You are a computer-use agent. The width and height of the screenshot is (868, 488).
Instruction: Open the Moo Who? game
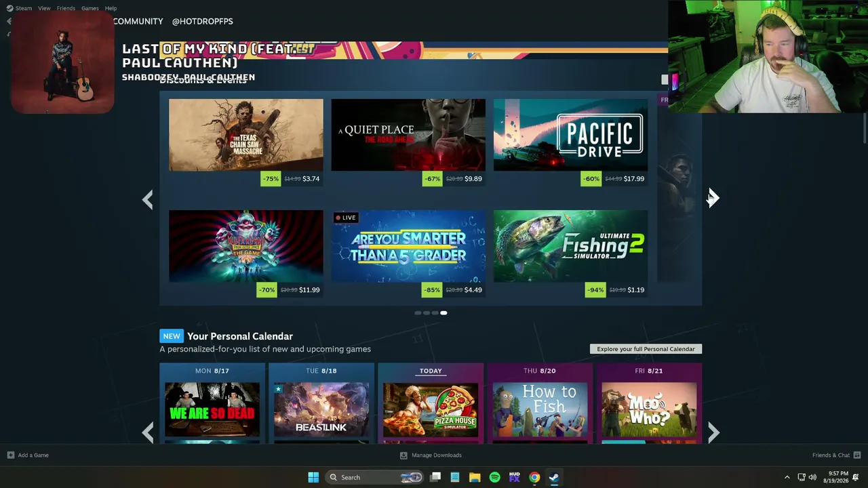(x=649, y=409)
